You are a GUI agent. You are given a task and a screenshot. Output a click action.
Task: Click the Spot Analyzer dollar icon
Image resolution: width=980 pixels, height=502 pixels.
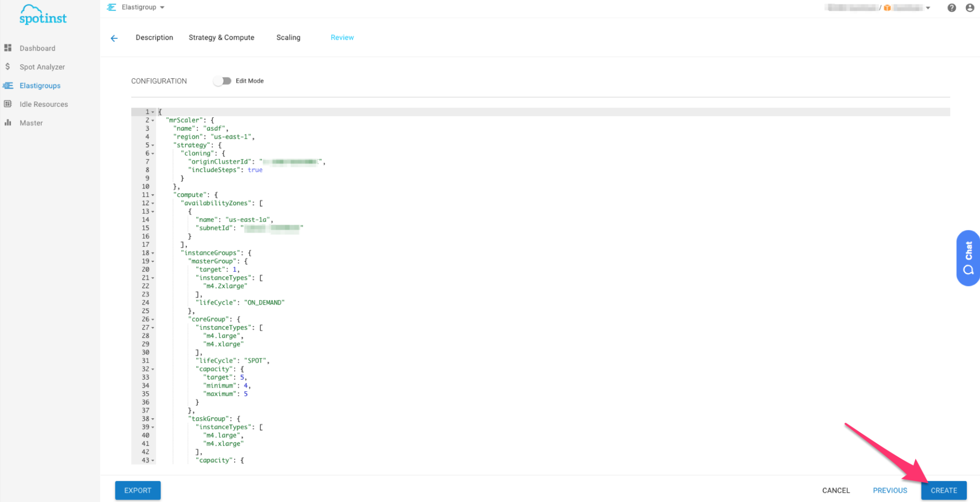point(8,67)
